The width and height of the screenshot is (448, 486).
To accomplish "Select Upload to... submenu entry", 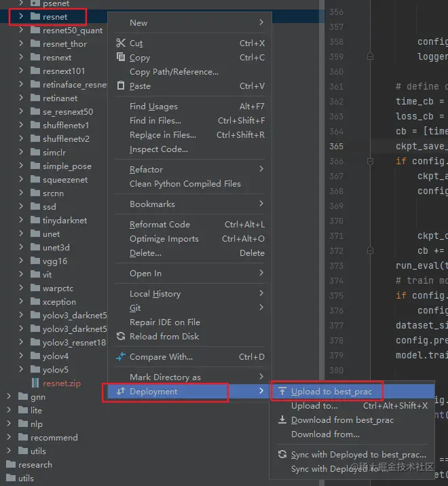I will point(352,405).
